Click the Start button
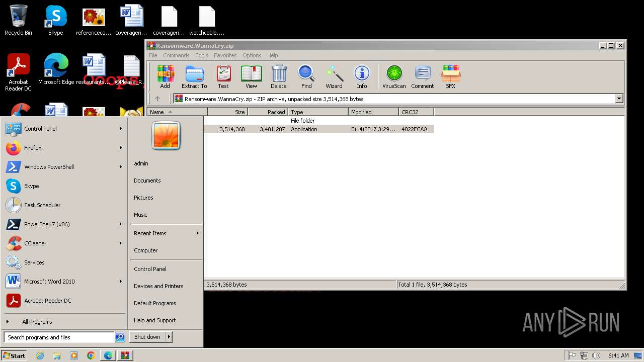The width and height of the screenshot is (644, 362). pyautogui.click(x=14, y=355)
